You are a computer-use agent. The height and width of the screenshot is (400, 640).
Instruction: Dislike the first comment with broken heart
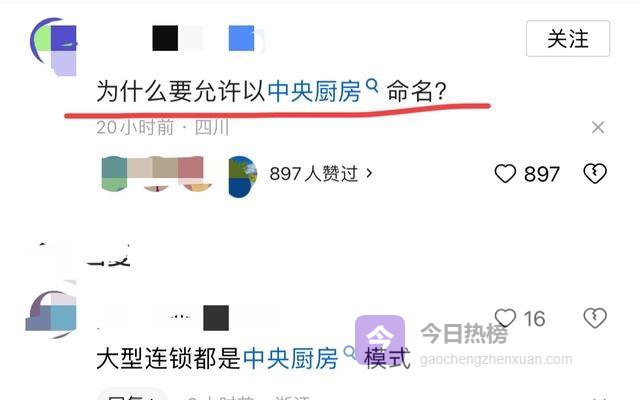tap(595, 173)
